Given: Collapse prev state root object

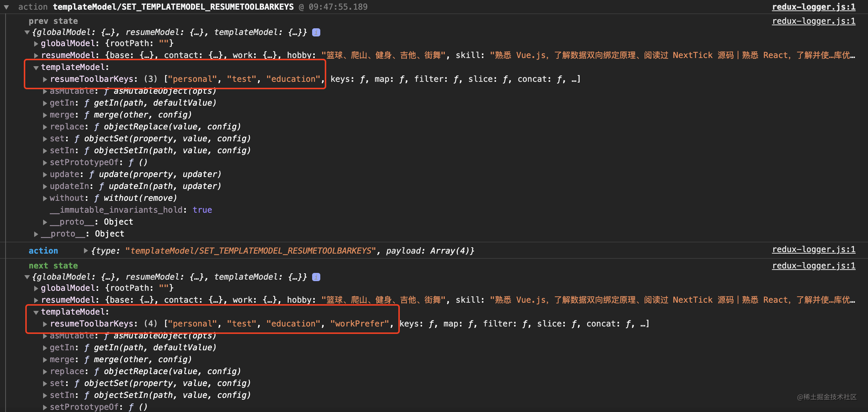Looking at the screenshot, I should [x=27, y=32].
